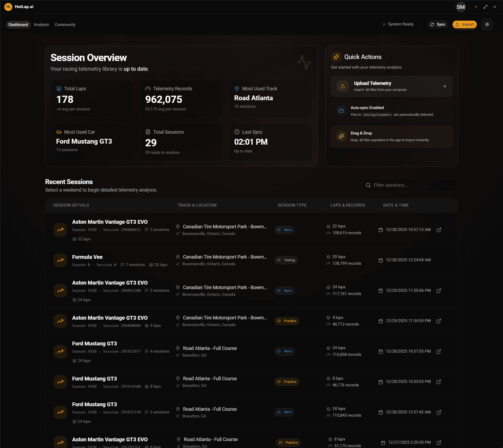The width and height of the screenshot is (503, 448).
Task: Click the SM user avatar
Action: click(460, 7)
